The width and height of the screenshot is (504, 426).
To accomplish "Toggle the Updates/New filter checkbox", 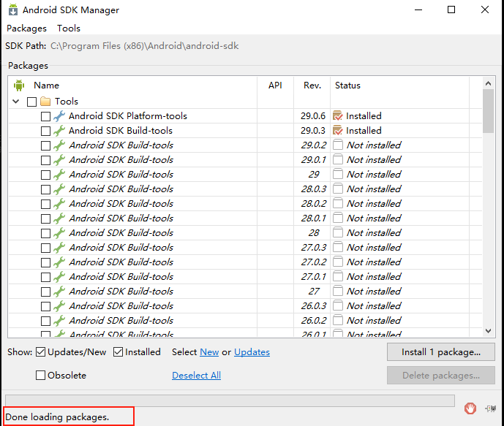I will coord(41,352).
